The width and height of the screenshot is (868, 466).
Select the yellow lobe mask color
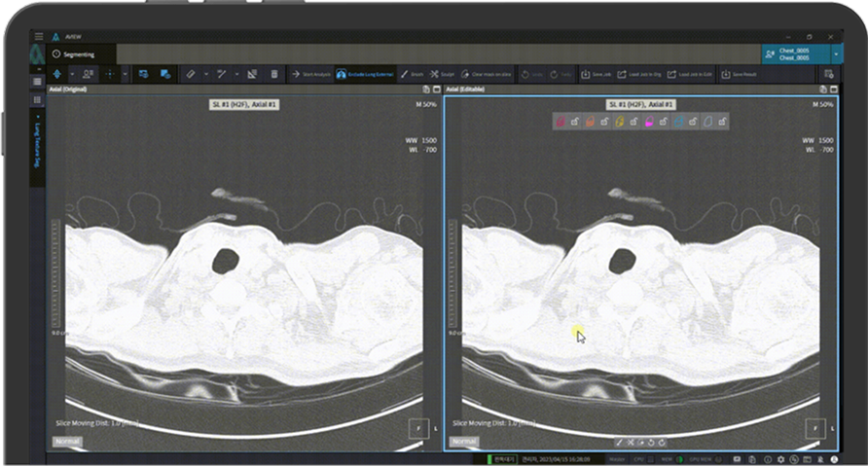(x=620, y=122)
